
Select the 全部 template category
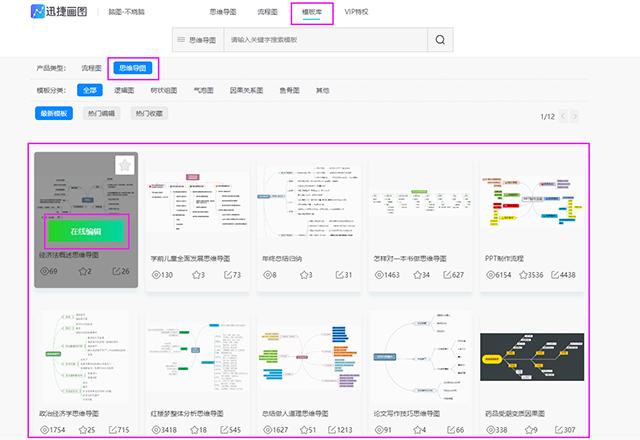click(x=90, y=90)
